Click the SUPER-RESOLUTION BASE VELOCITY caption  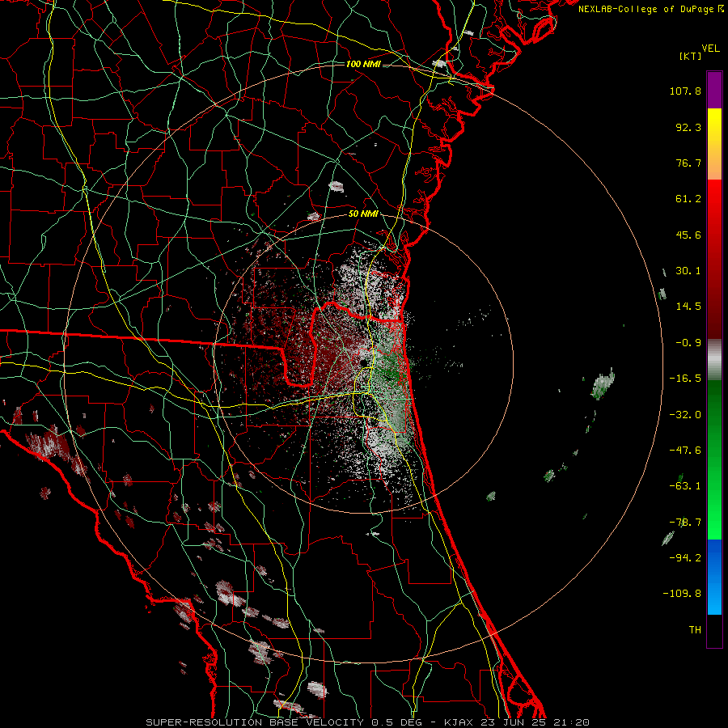256,722
